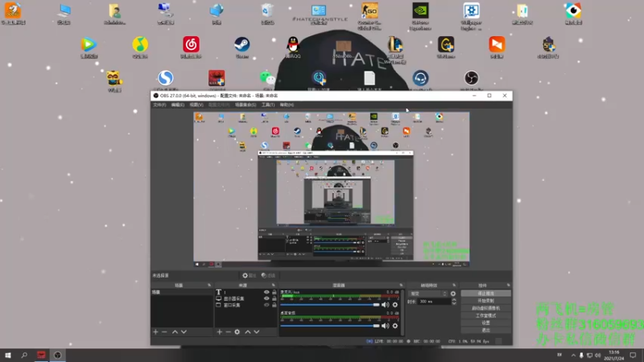
Task: Open the taskbar search magnifier
Action: (x=24, y=355)
